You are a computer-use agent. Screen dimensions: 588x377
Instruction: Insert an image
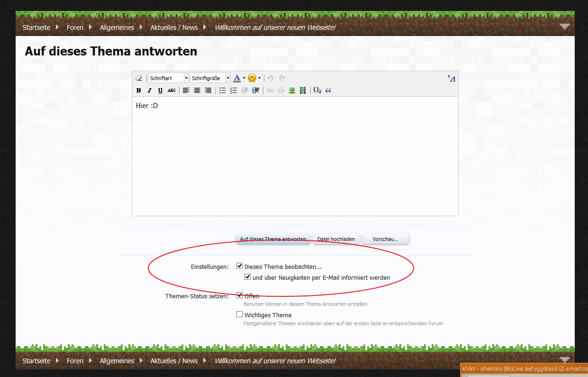(x=292, y=91)
